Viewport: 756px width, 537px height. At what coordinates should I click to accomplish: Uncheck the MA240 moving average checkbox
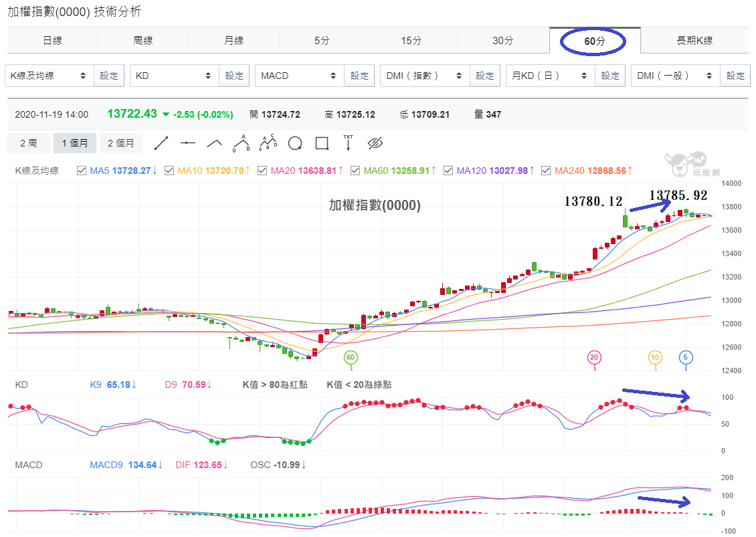click(x=547, y=171)
